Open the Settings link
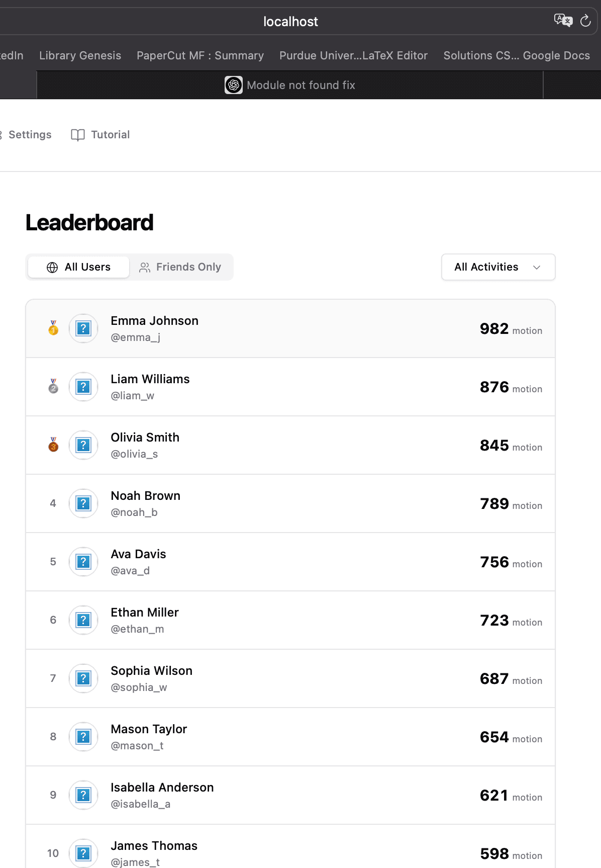 (x=30, y=135)
